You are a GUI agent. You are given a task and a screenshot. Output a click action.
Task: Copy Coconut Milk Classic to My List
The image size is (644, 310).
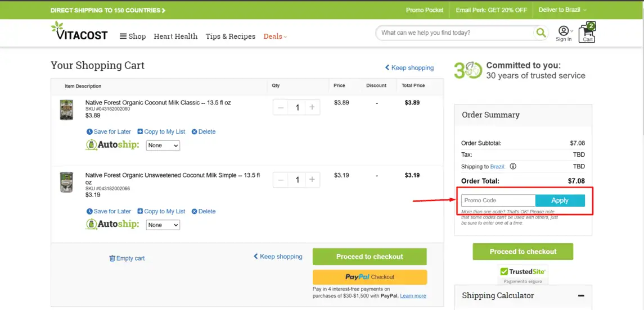point(161,131)
